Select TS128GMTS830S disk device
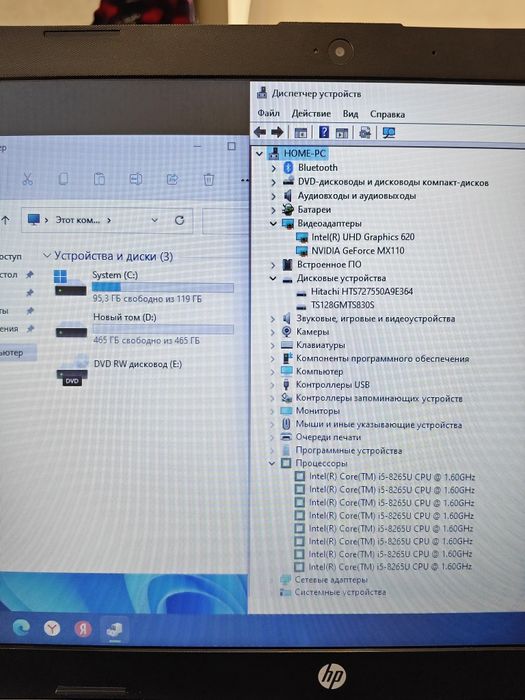The height and width of the screenshot is (700, 525). [342, 305]
